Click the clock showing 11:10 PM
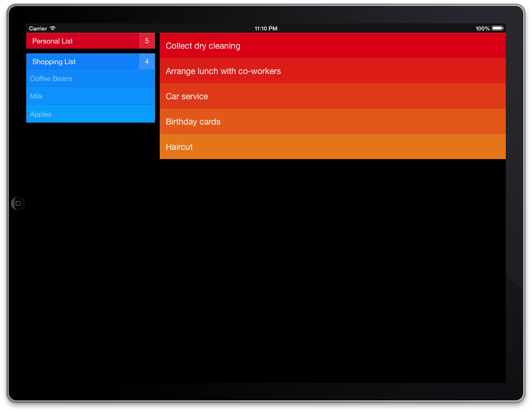The image size is (532, 412). pyautogui.click(x=266, y=28)
